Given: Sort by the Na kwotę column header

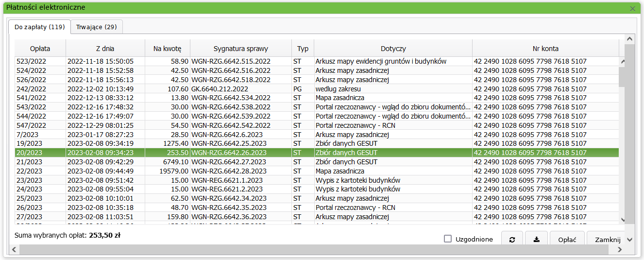Looking at the screenshot, I should pos(167,49).
